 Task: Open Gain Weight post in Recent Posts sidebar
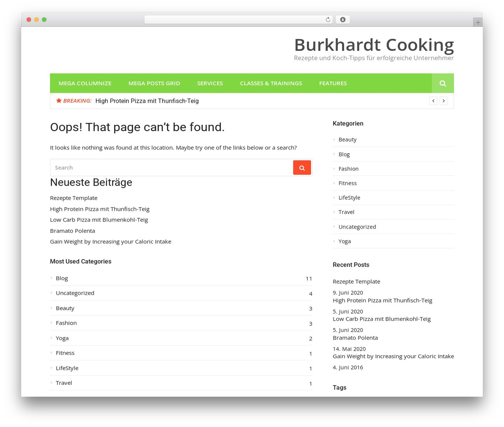pos(393,356)
